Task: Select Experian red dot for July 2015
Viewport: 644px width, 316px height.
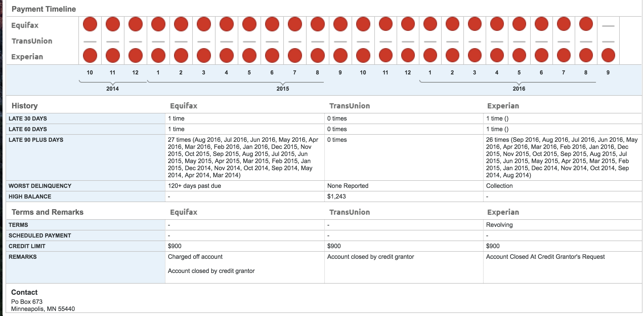Action: tap(295, 55)
